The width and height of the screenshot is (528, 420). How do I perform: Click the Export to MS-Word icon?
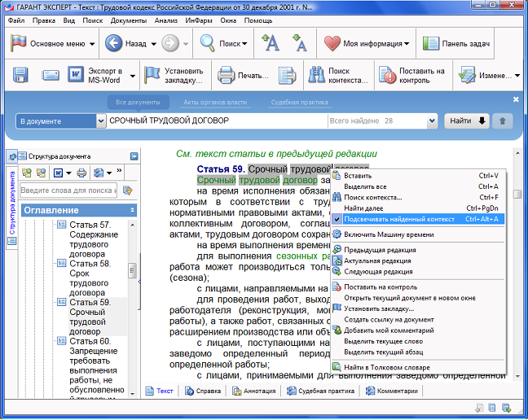(76, 76)
